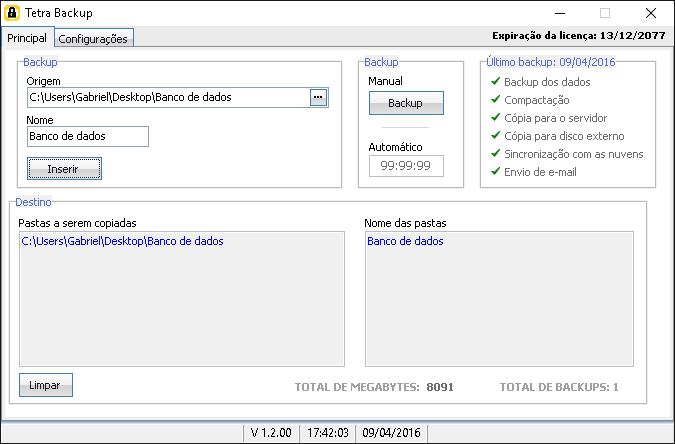The image size is (675, 444).
Task: Click the date 09/04/2016 in status bar
Action: click(x=391, y=433)
